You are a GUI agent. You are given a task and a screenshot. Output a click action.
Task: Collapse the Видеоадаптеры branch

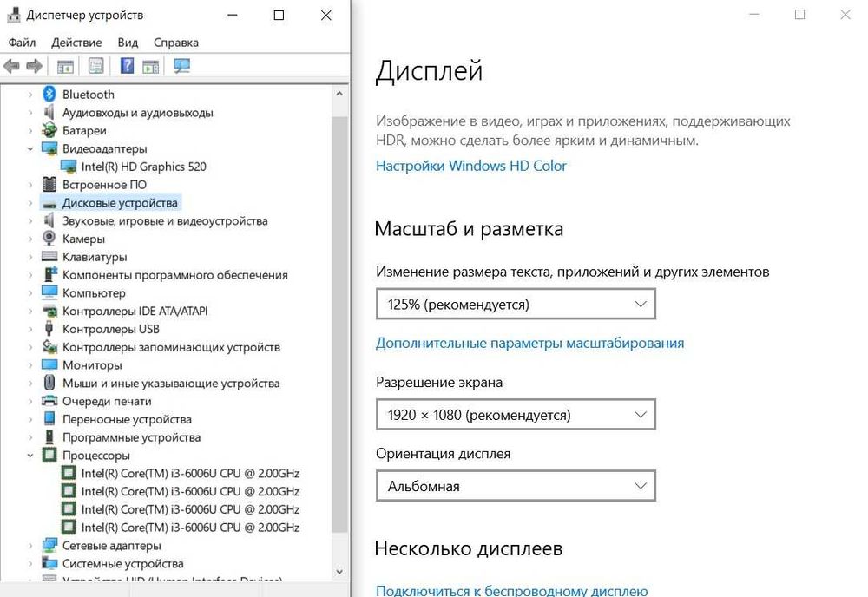click(30, 149)
